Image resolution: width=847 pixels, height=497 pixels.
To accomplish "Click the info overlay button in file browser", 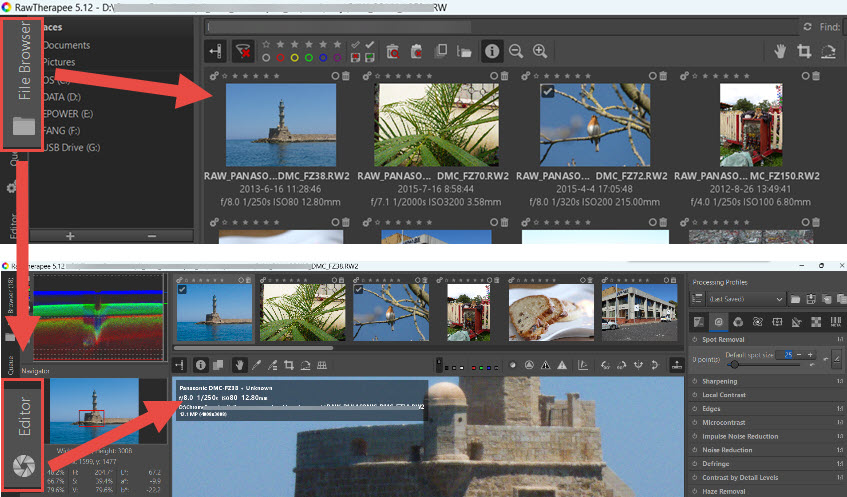I will pyautogui.click(x=492, y=51).
